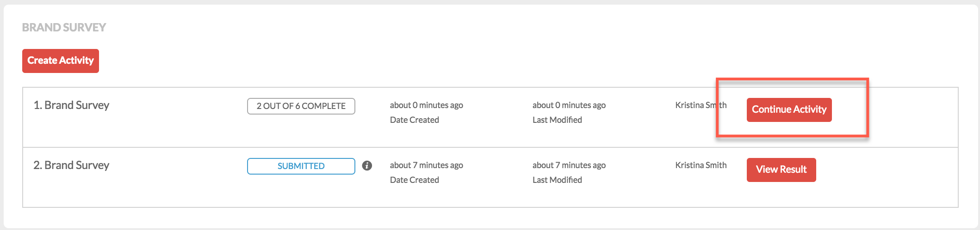Click Date Created label in second row
Screen dimensions: 980x230
(414, 180)
